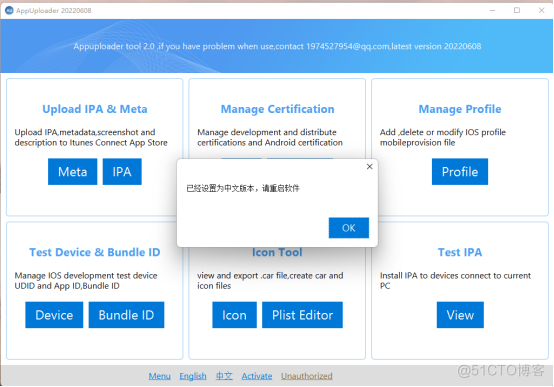The height and width of the screenshot is (387, 554).
Task: Open the Device management button
Action: (54, 315)
